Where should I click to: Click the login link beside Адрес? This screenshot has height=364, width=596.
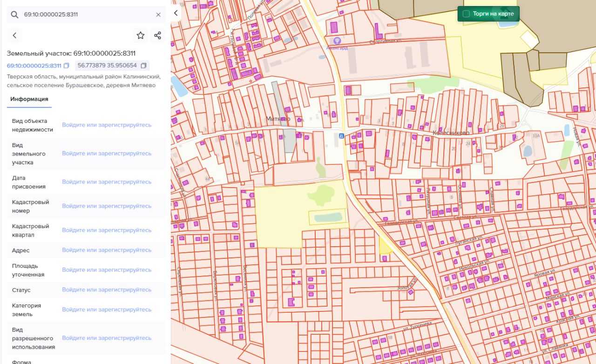click(x=107, y=250)
